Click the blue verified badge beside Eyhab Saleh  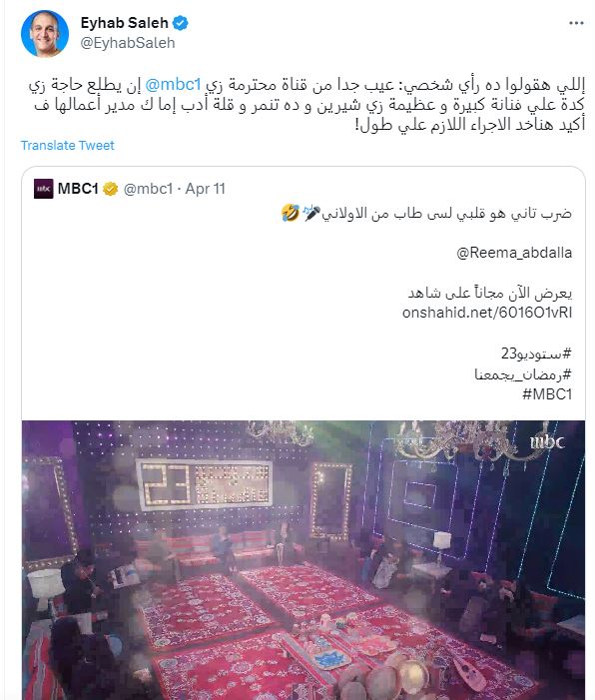(x=180, y=23)
